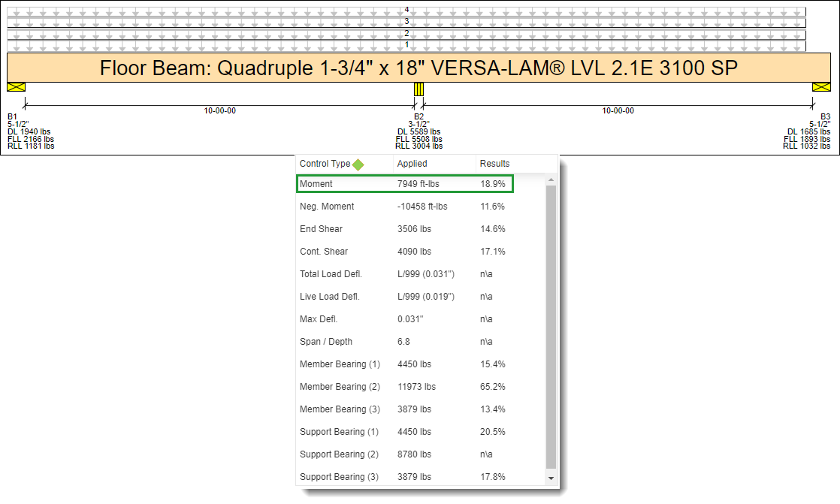Click load line 4 on the beam
The image size is (840, 504).
coord(406,12)
